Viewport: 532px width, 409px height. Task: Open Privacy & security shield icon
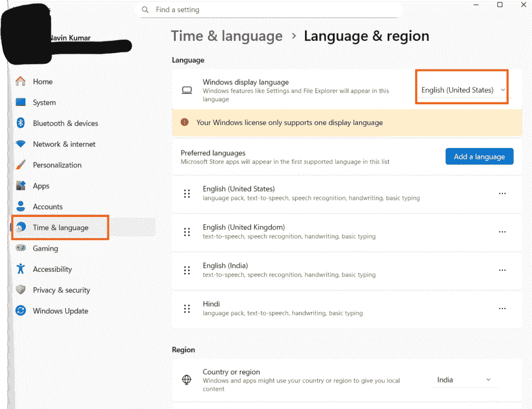point(21,290)
